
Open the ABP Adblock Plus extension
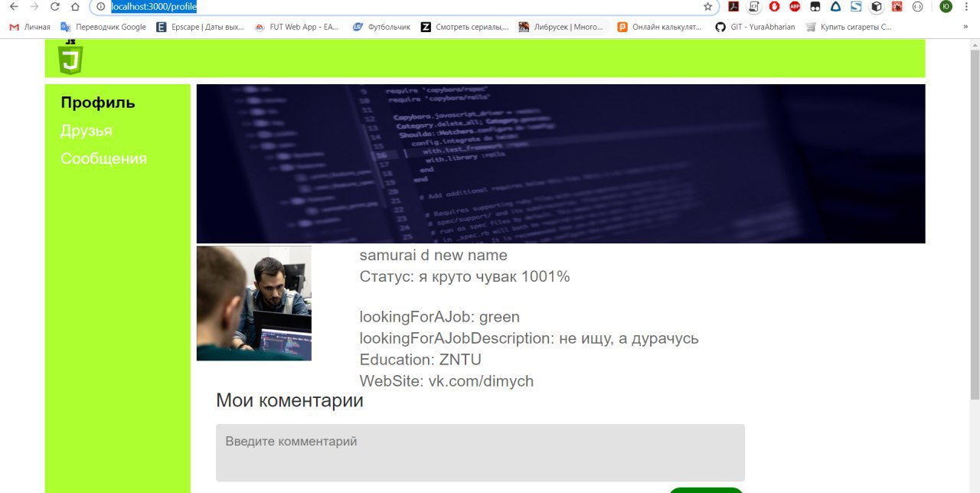click(x=795, y=7)
